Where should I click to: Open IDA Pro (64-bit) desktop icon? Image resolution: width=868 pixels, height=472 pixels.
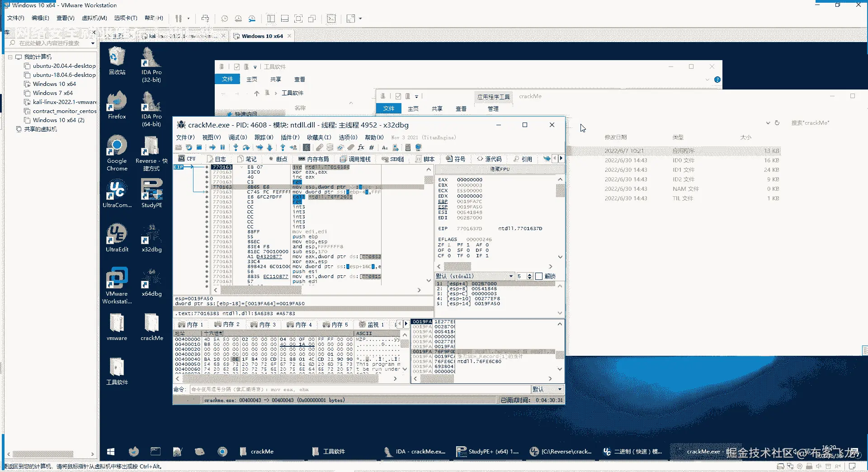[151, 109]
